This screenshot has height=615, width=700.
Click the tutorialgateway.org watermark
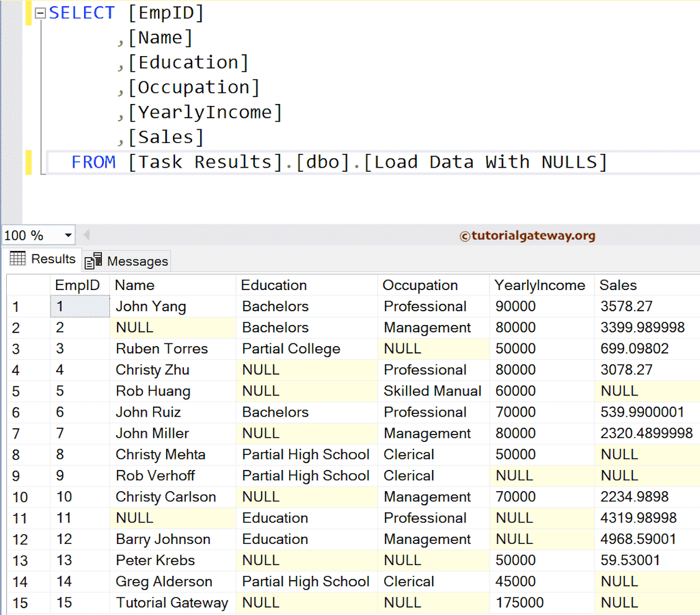coord(527,235)
